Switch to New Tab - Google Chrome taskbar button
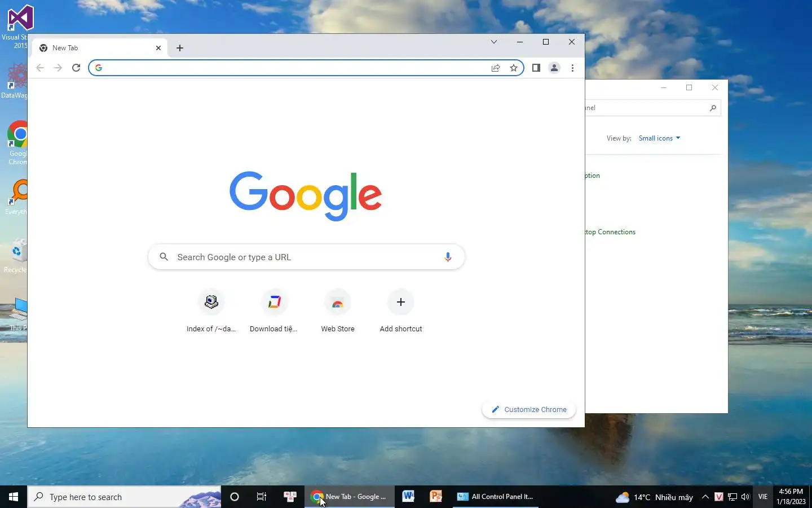The image size is (812, 508). point(350,497)
